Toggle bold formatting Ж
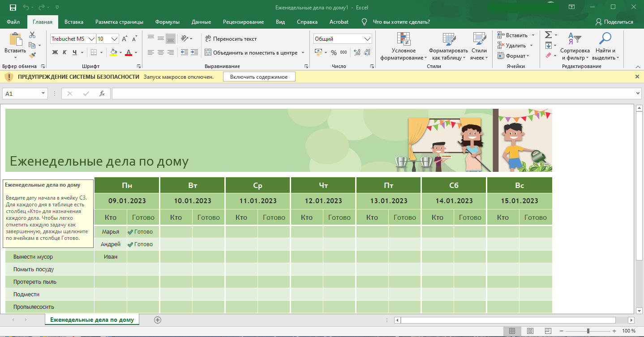Image resolution: width=644 pixels, height=337 pixels. point(55,53)
